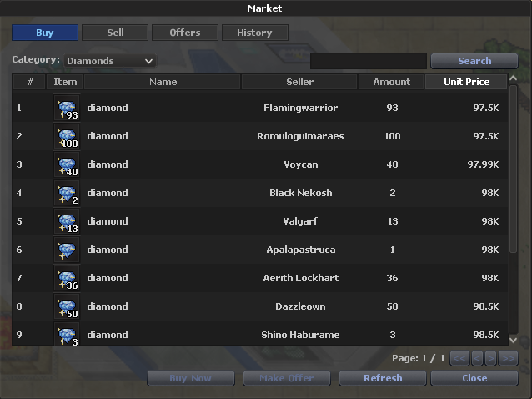Go to the last page arrow
Image resolution: width=532 pixels, height=399 pixels.
tap(508, 358)
